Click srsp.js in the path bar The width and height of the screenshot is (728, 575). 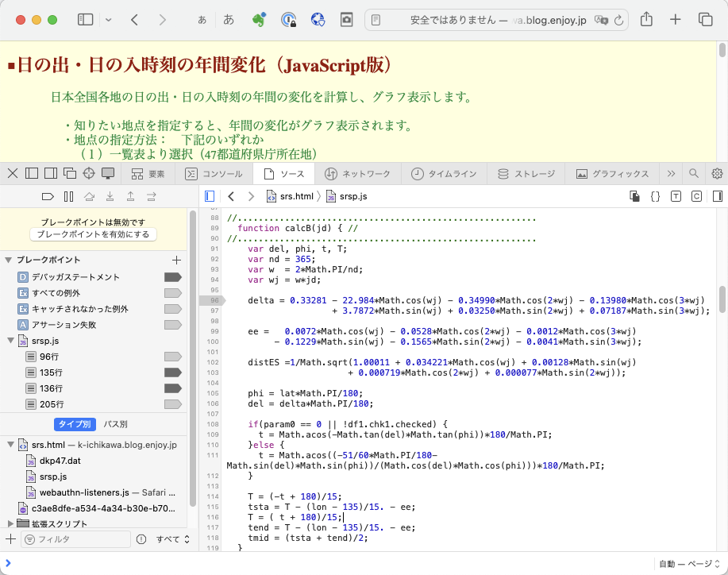tap(347, 196)
